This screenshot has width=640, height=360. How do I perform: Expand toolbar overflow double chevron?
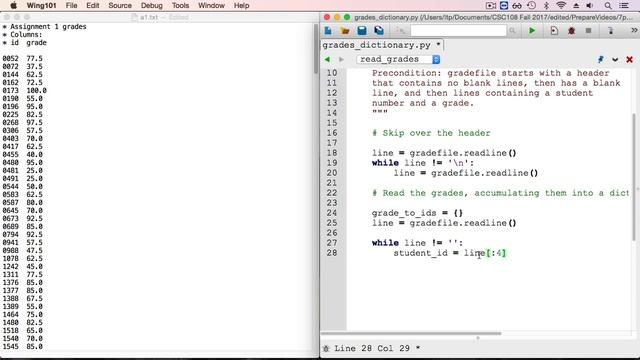pyautogui.click(x=634, y=30)
